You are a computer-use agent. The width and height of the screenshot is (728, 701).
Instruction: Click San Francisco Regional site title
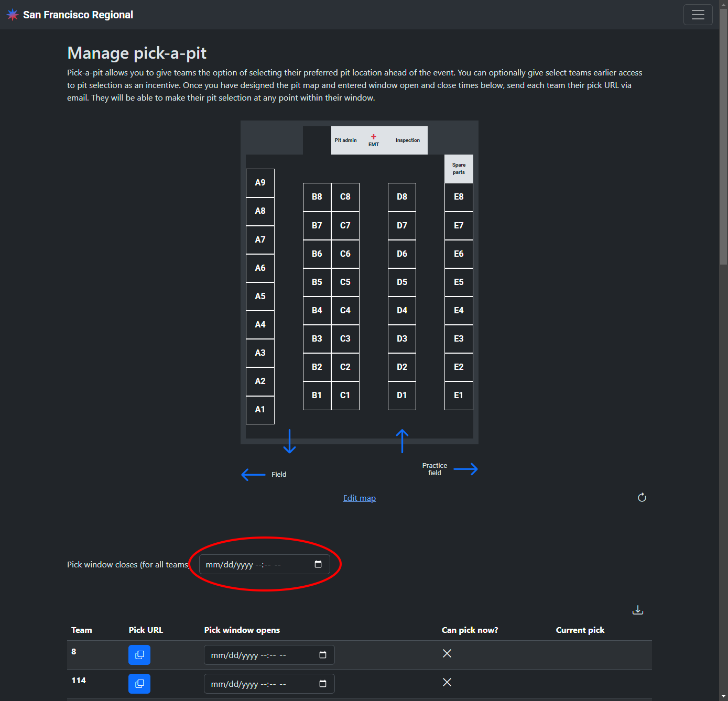78,15
